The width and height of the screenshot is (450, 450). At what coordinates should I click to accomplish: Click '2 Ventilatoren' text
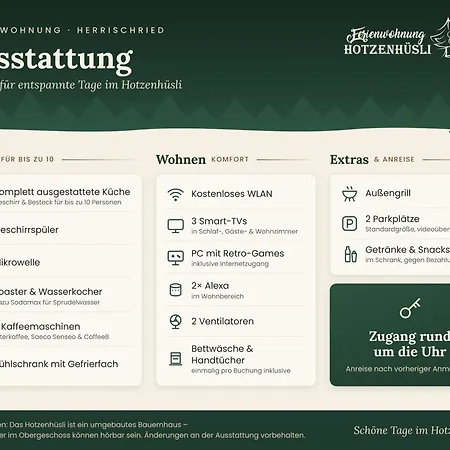pyautogui.click(x=222, y=321)
